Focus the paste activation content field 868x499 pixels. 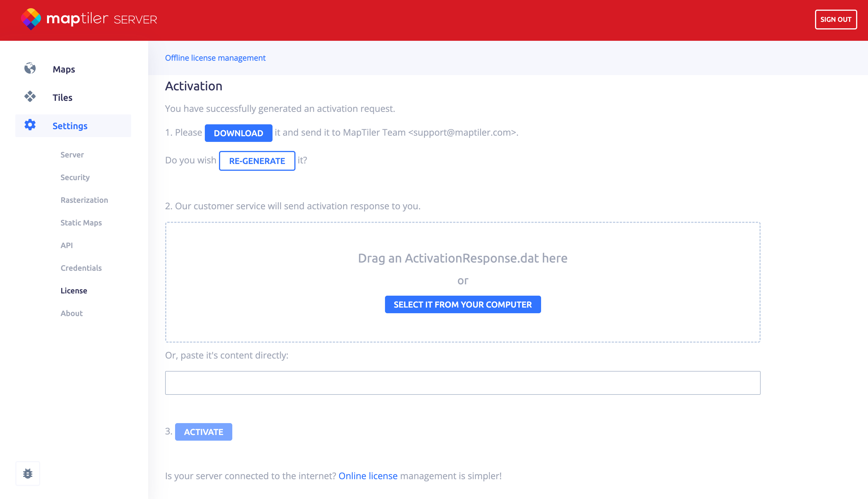pos(462,383)
